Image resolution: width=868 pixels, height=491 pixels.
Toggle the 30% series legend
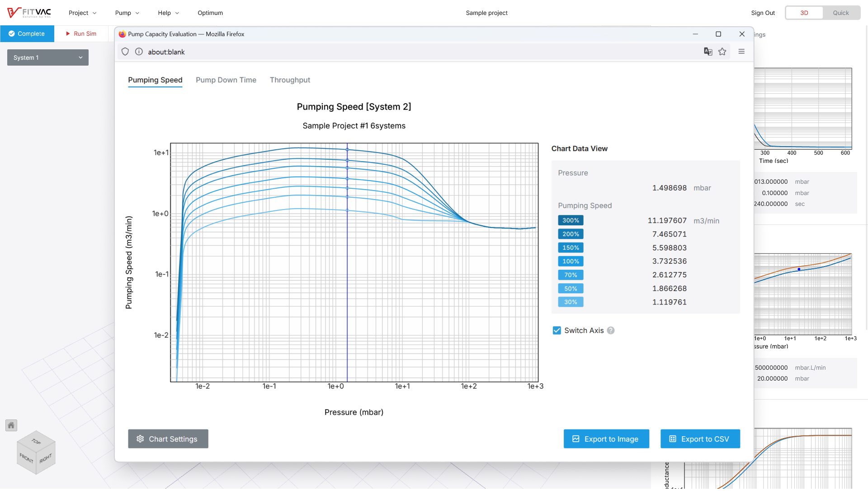pyautogui.click(x=571, y=302)
